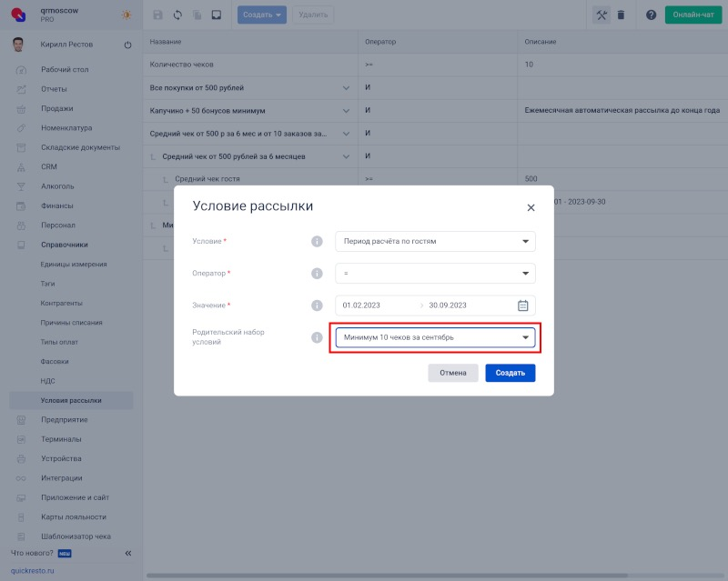Select Тэги submenu item
This screenshot has width=728, height=581.
pyautogui.click(x=47, y=284)
